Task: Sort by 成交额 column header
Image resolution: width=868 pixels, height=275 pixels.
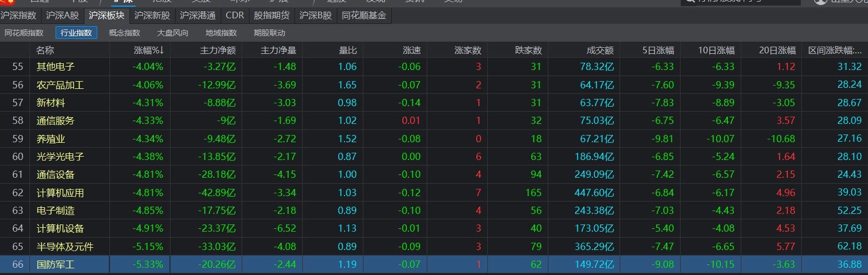Action: click(600, 51)
